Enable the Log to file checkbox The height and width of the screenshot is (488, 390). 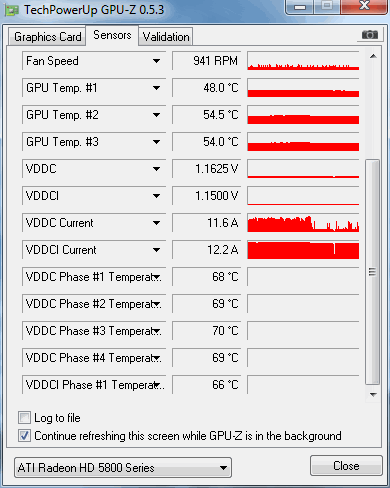coord(24,418)
